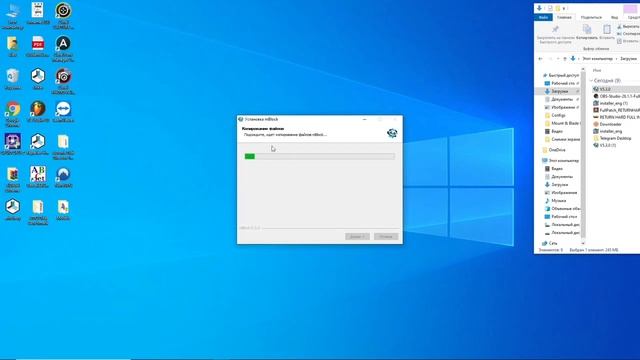The height and width of the screenshot is (360, 640).
Task: Click the installer's green progress bar
Action: click(x=320, y=156)
